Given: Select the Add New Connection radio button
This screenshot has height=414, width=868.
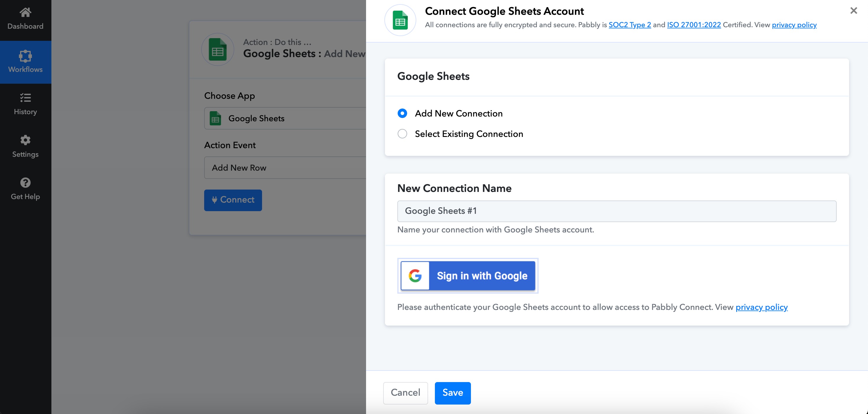Looking at the screenshot, I should tap(402, 113).
